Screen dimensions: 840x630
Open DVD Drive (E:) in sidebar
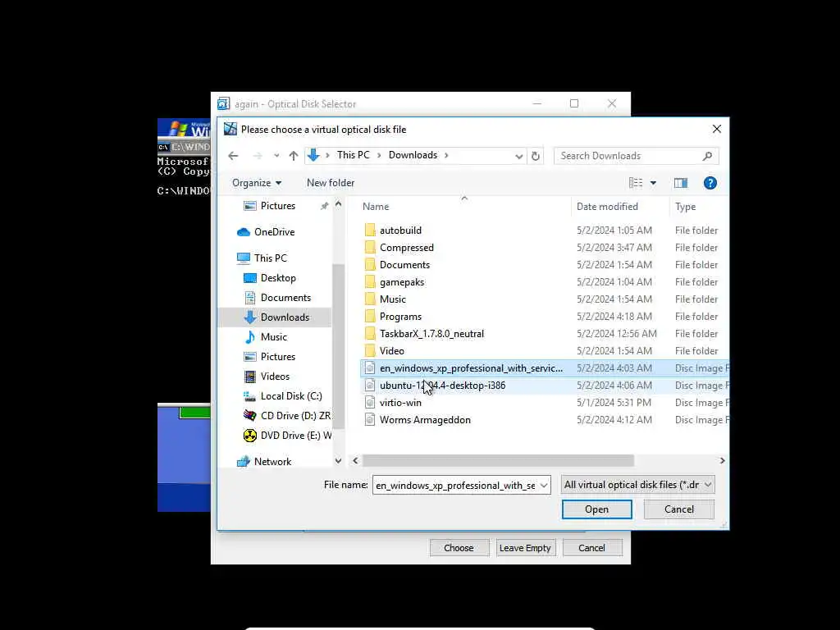point(287,436)
